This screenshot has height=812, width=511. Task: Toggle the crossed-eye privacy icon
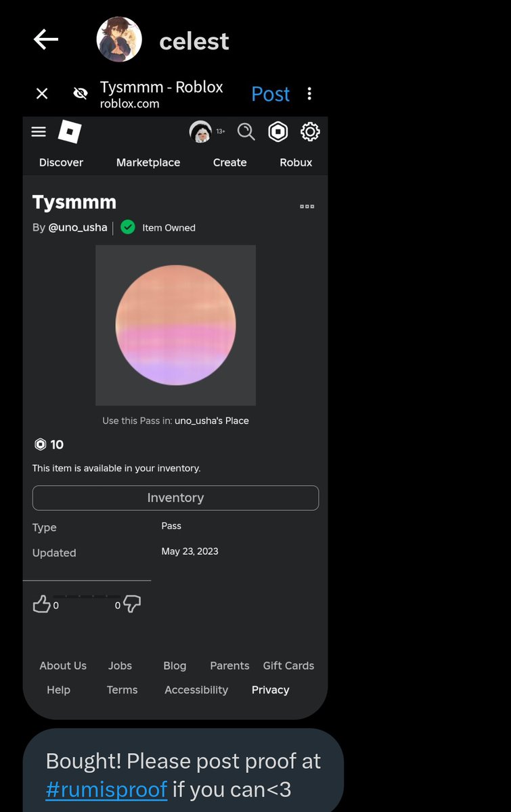point(80,94)
